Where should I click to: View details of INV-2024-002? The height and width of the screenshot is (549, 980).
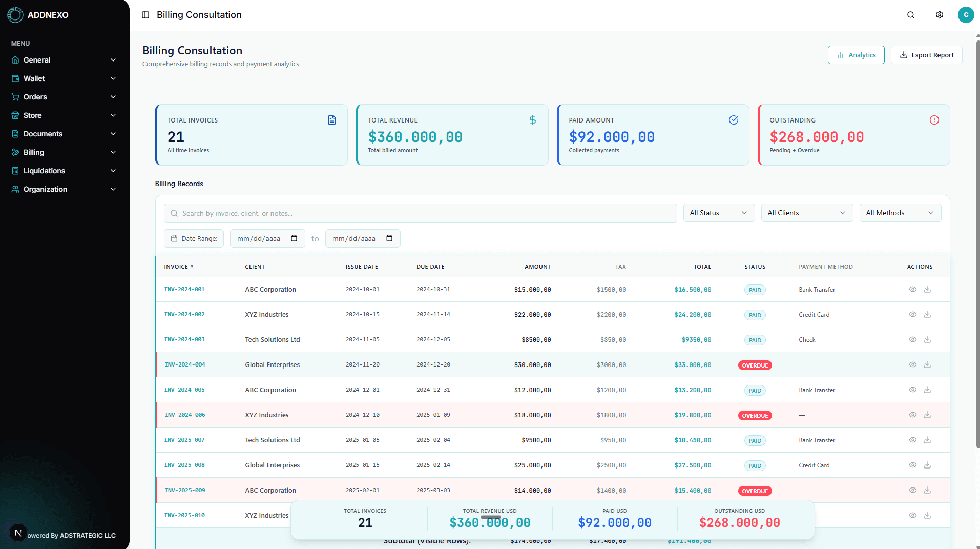(913, 314)
